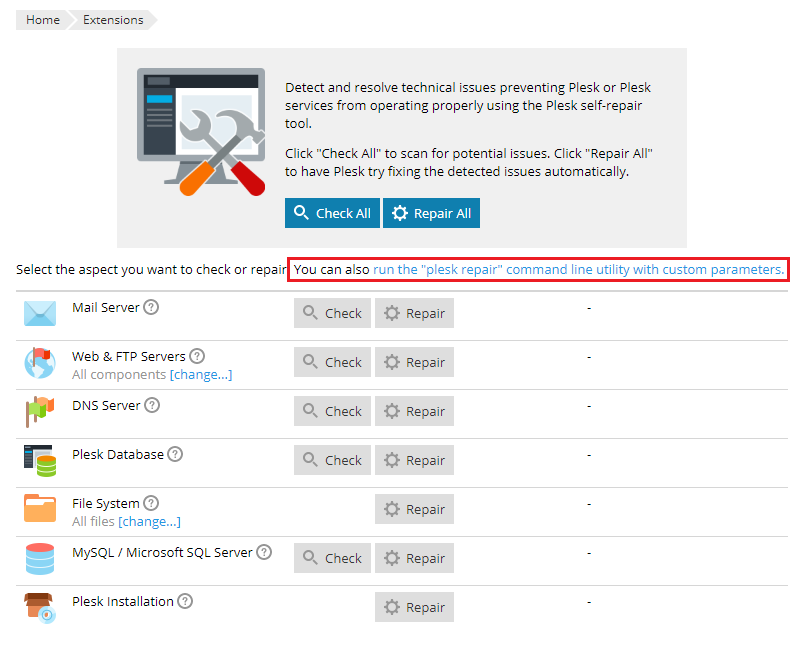Click the File System folder icon

click(x=39, y=509)
